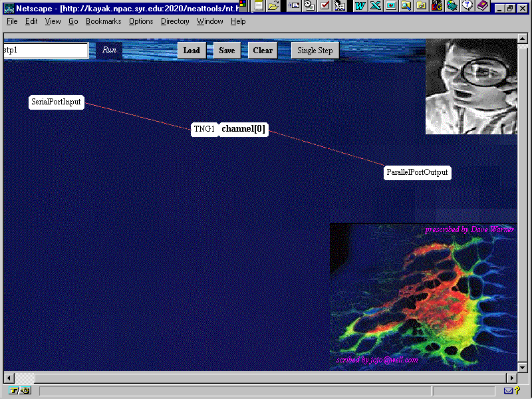Click the vertical scrollbar up arrow
Image resolution: width=532 pixels, height=399 pixels.
coord(523,38)
